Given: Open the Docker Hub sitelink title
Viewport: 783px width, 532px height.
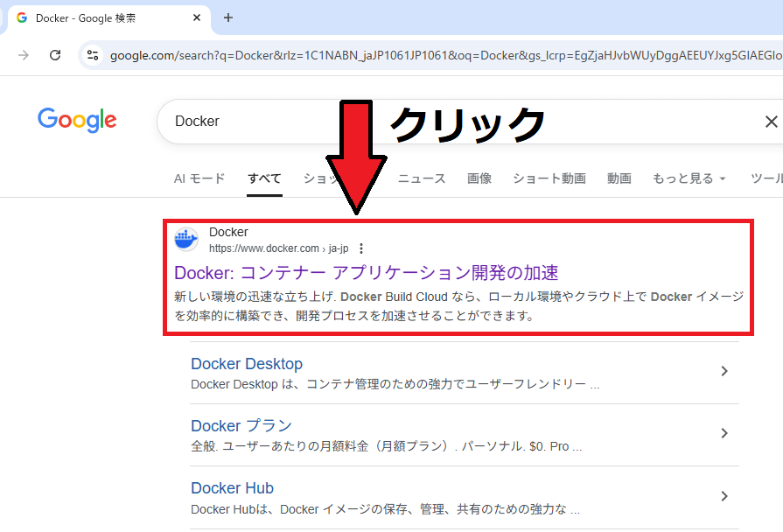Looking at the screenshot, I should pos(232,488).
